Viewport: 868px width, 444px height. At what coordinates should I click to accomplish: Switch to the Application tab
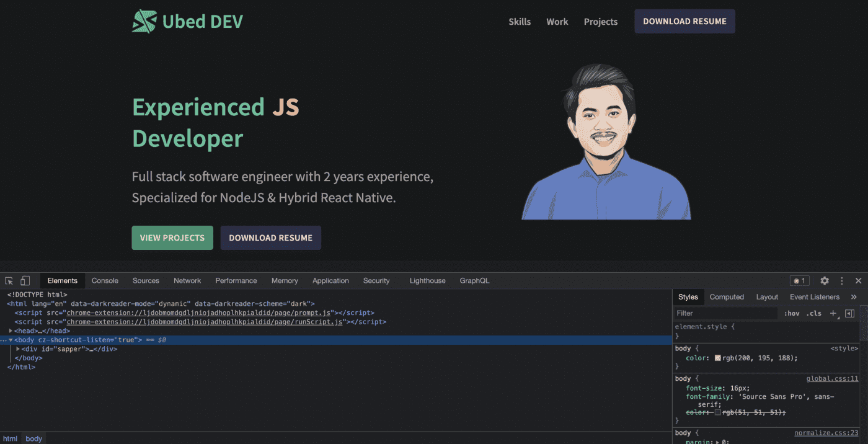(330, 281)
